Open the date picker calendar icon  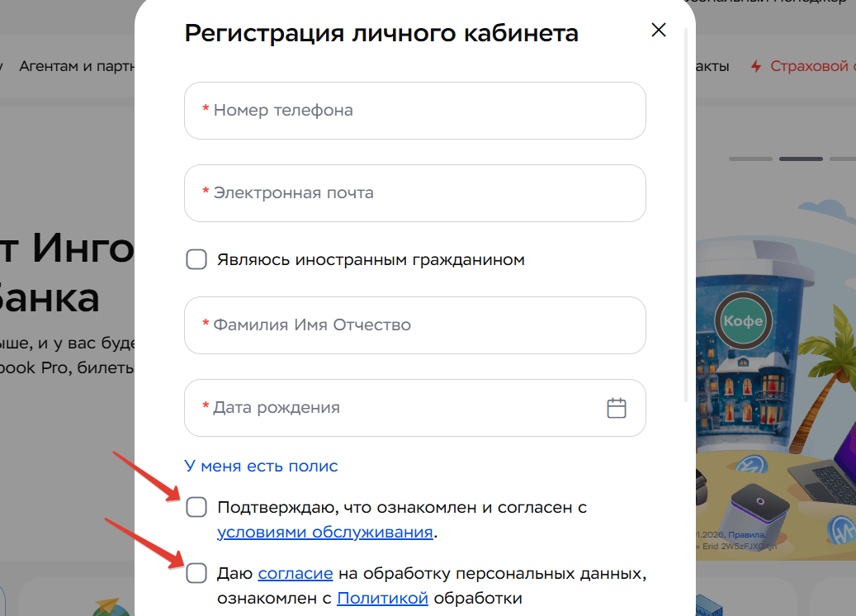coord(616,407)
